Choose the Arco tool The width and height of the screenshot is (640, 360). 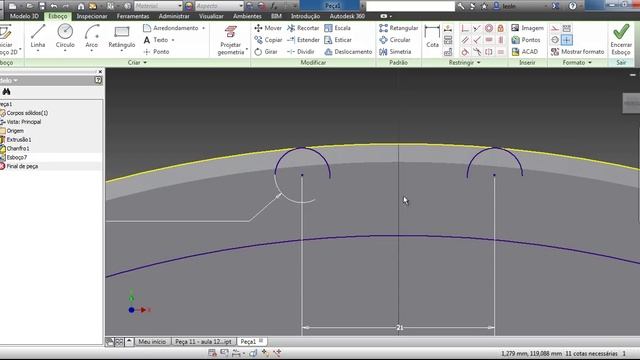(x=91, y=37)
